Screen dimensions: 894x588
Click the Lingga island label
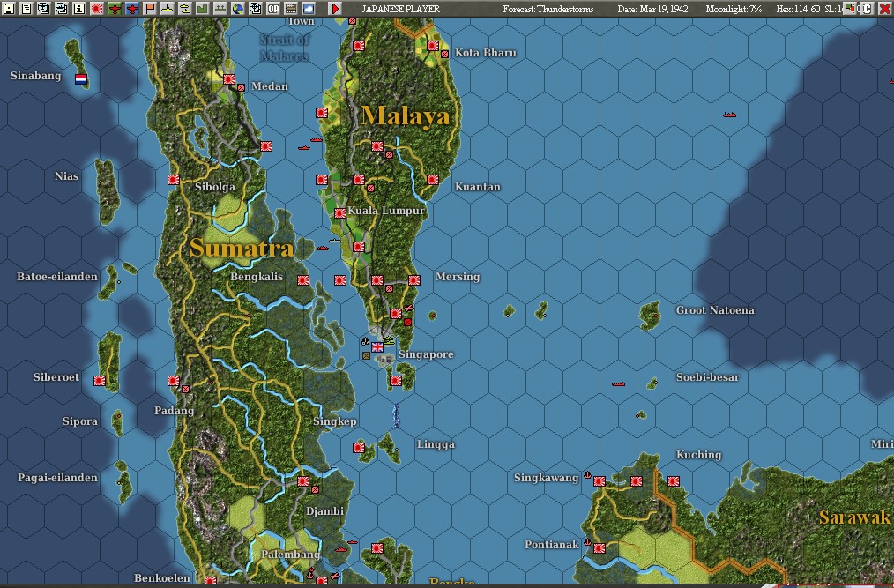click(436, 444)
